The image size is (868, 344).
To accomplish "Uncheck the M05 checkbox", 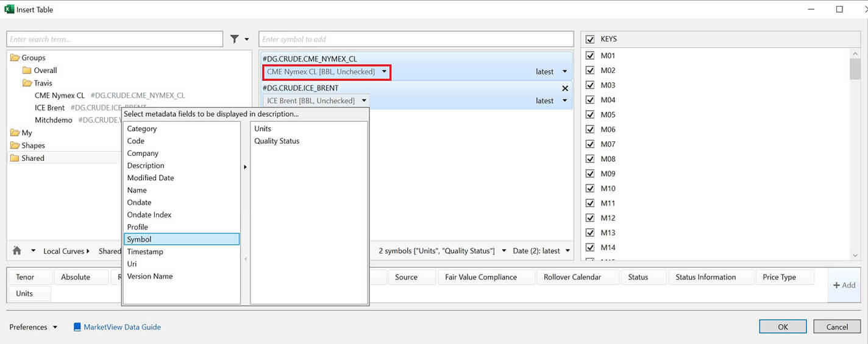I will pos(590,114).
